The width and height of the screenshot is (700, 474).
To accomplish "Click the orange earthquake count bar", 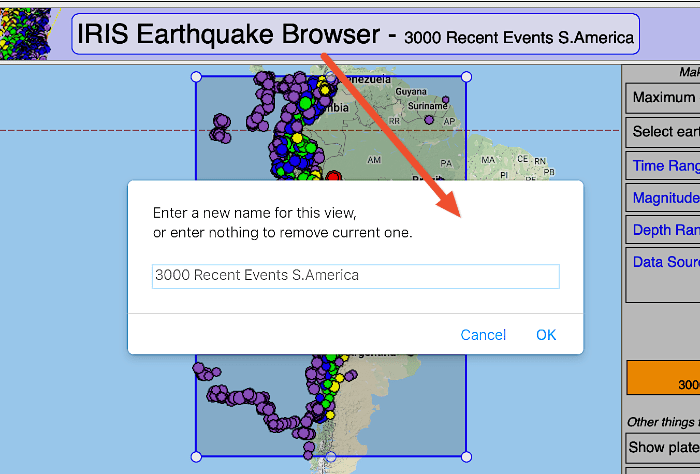I will point(663,379).
